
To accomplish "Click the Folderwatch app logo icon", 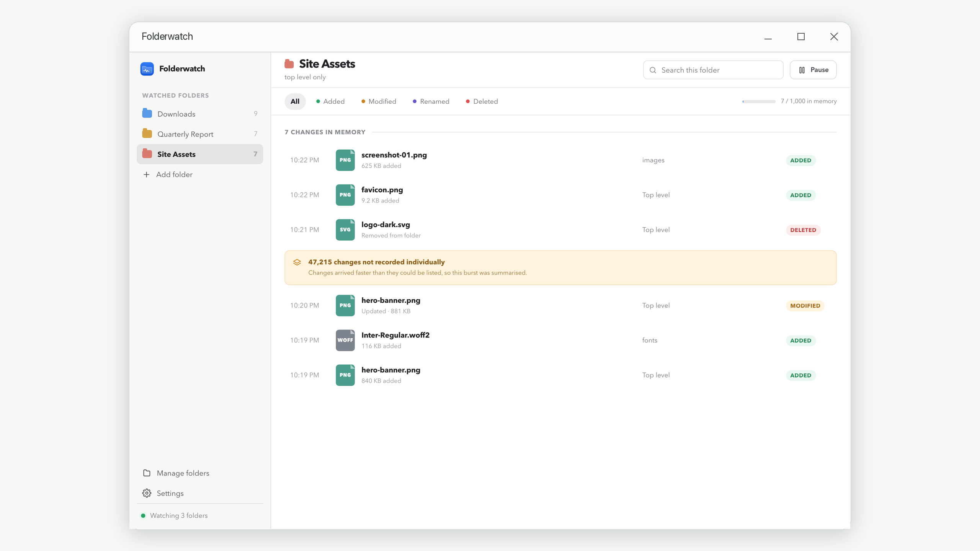I will pyautogui.click(x=147, y=69).
